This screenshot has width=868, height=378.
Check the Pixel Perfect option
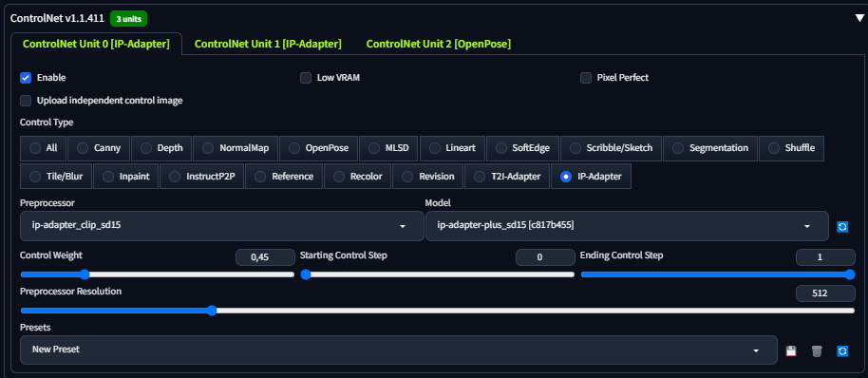[x=586, y=78]
